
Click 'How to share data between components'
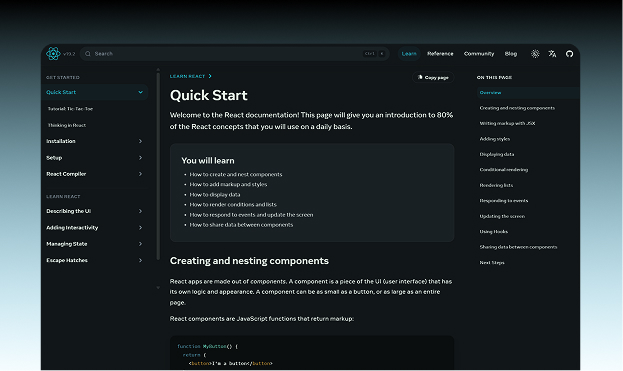(x=241, y=225)
